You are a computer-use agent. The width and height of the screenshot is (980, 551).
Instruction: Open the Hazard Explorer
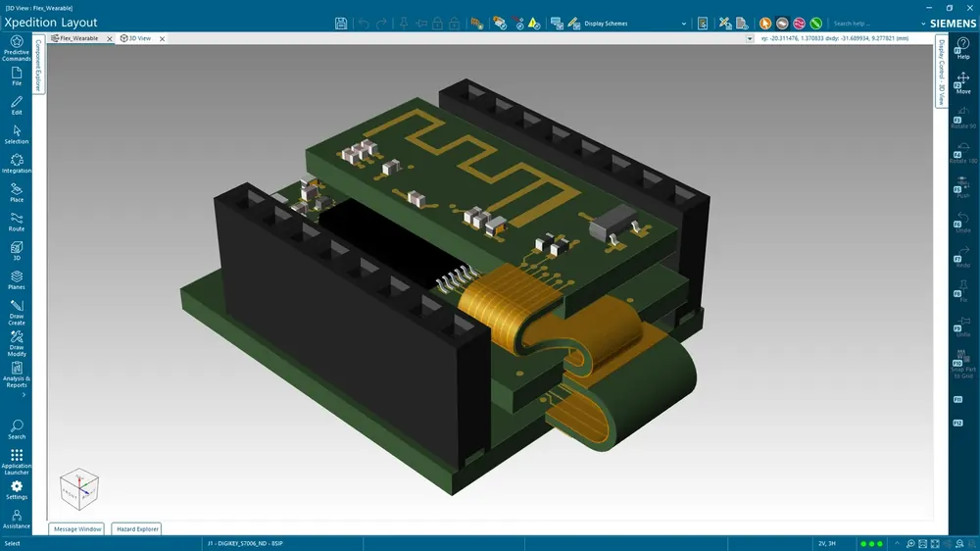click(137, 529)
